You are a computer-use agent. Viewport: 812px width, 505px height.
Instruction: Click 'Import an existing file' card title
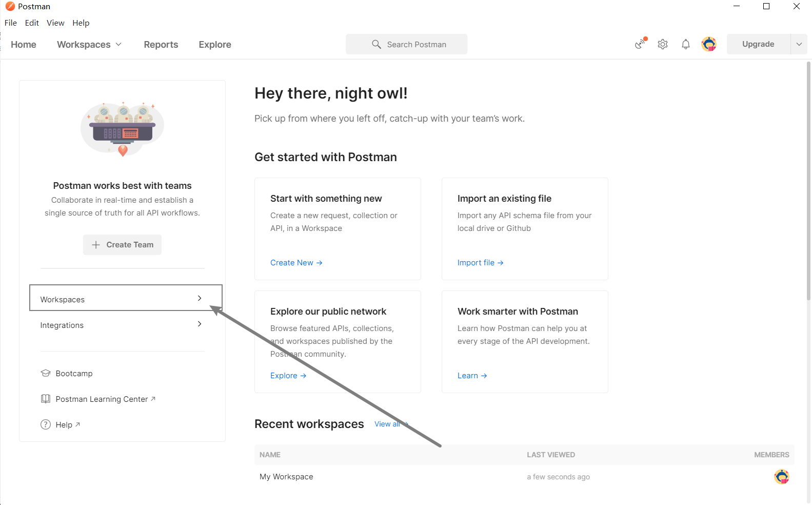pyautogui.click(x=504, y=199)
